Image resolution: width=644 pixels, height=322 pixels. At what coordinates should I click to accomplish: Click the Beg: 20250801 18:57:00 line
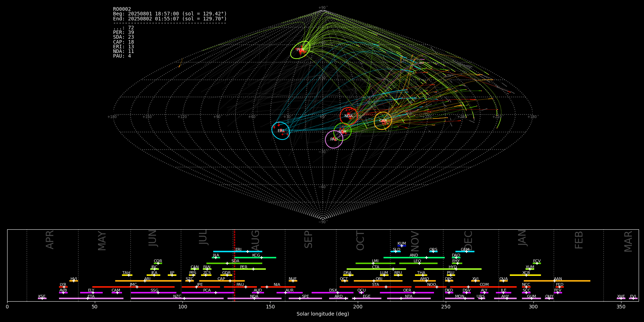pos(170,14)
